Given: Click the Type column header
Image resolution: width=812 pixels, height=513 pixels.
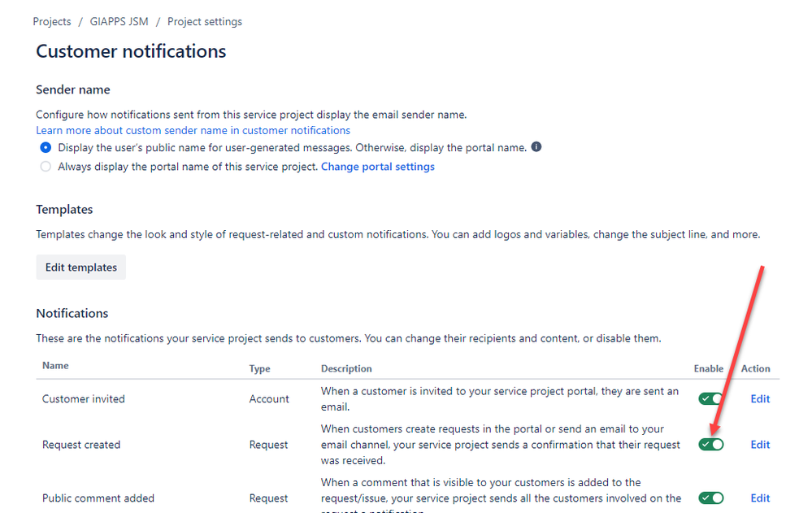Looking at the screenshot, I should (x=259, y=368).
